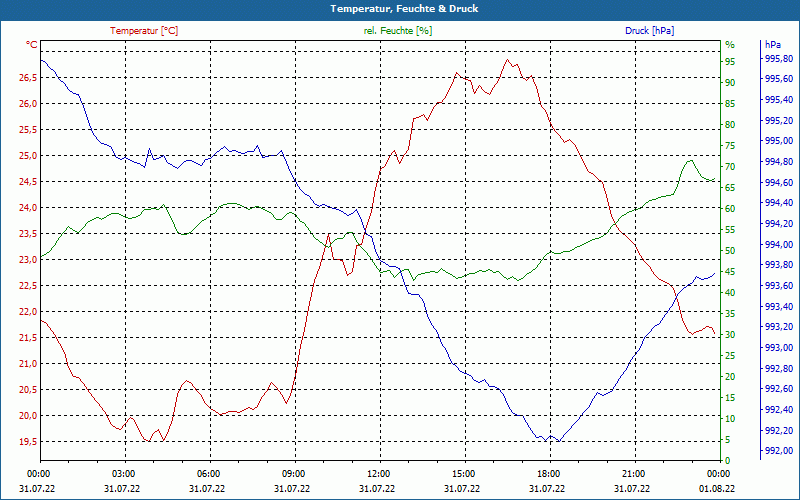The height and width of the screenshot is (500, 800).
Task: Click the "994,60" pressure axis value
Action: [779, 183]
